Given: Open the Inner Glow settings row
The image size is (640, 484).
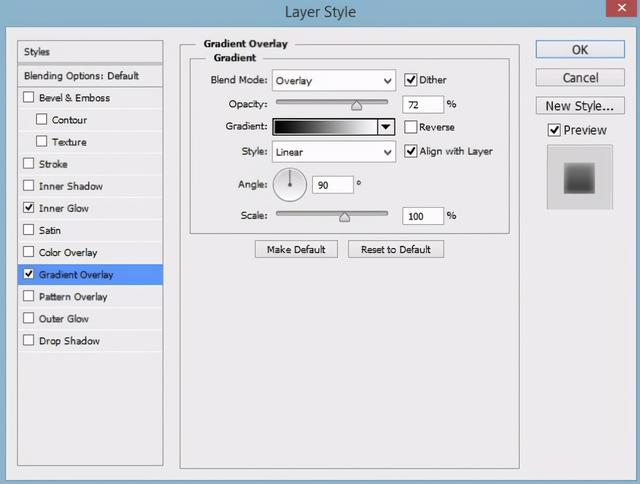Looking at the screenshot, I should [90, 208].
